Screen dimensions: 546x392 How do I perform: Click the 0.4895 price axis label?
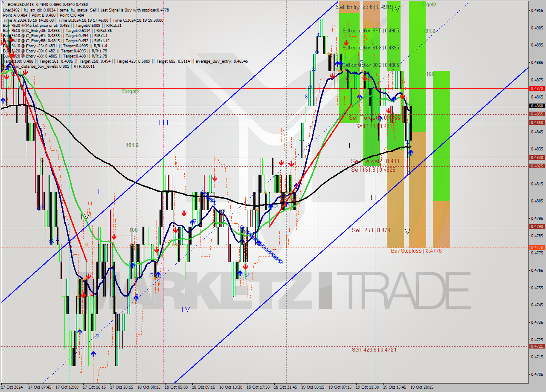tap(537, 45)
